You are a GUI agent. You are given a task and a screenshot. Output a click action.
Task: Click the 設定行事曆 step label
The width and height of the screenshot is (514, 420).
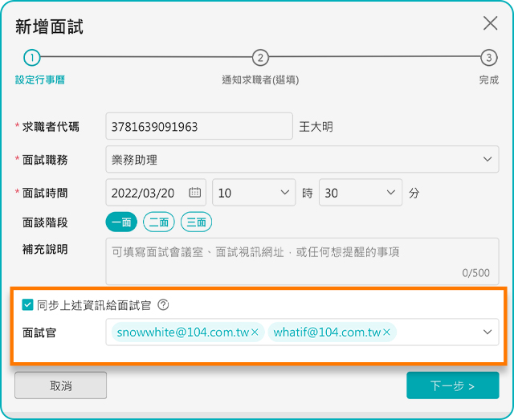coord(40,80)
